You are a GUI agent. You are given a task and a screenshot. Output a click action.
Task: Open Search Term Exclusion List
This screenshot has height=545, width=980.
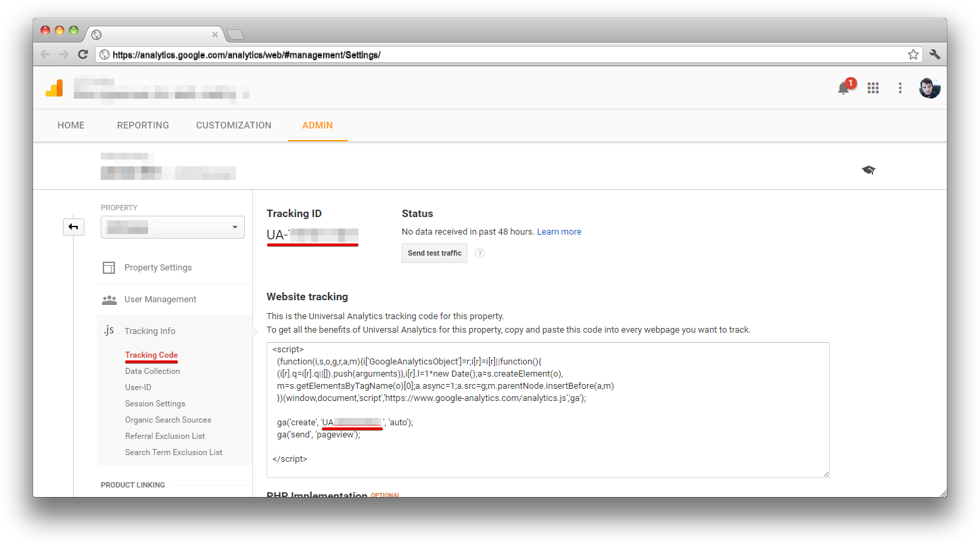(x=174, y=452)
